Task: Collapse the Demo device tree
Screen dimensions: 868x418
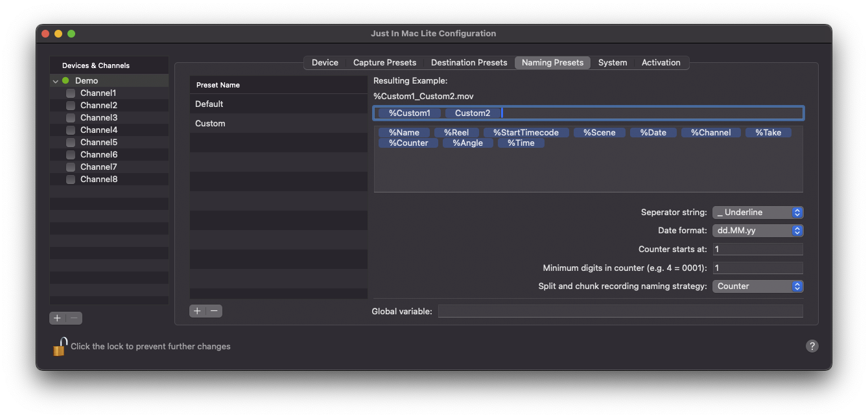Action: 56,81
